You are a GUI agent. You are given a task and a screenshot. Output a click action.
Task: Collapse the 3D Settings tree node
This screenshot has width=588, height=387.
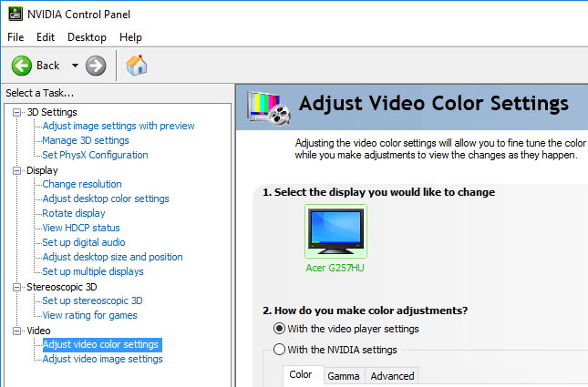coord(17,112)
